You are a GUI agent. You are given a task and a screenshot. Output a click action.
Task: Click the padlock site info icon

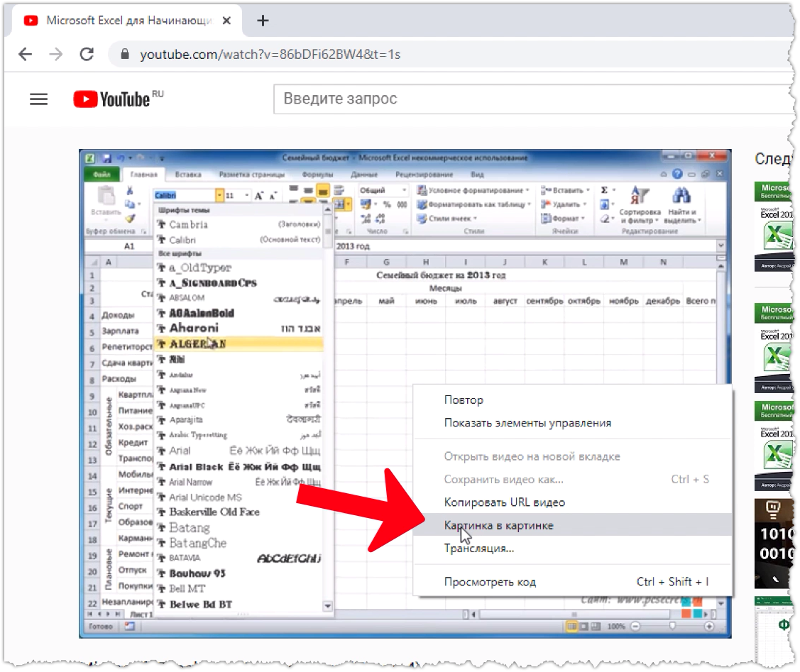point(124,54)
